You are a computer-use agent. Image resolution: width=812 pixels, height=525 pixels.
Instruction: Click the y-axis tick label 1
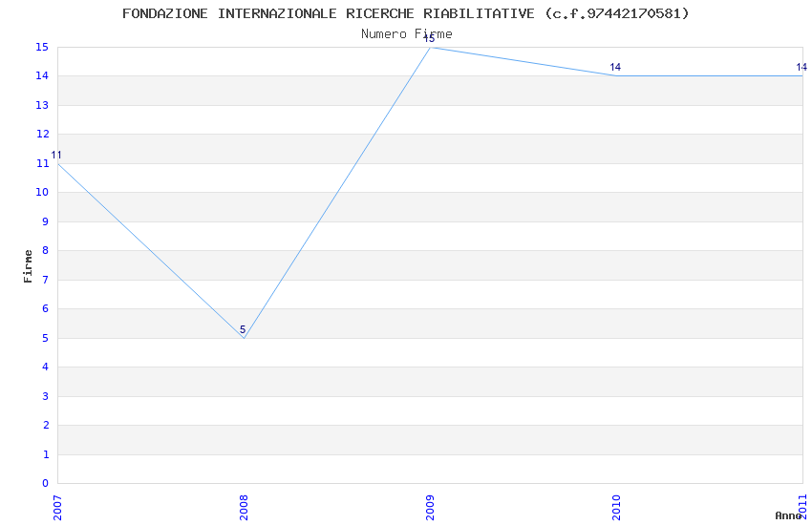click(46, 454)
